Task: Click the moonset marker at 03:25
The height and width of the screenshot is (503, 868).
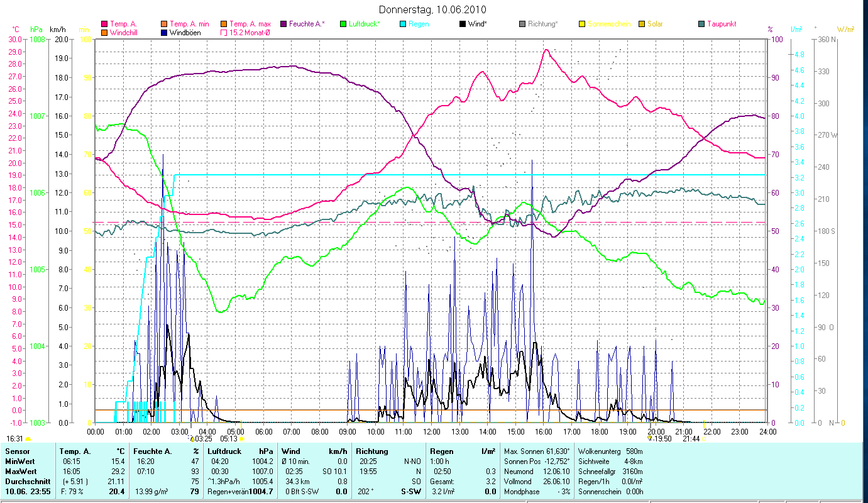Action: coord(192,438)
